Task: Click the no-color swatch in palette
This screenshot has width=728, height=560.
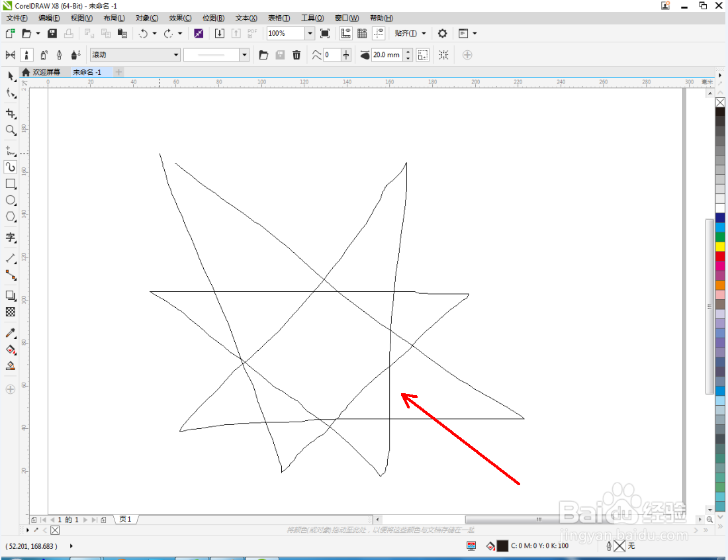Action: 720,102
